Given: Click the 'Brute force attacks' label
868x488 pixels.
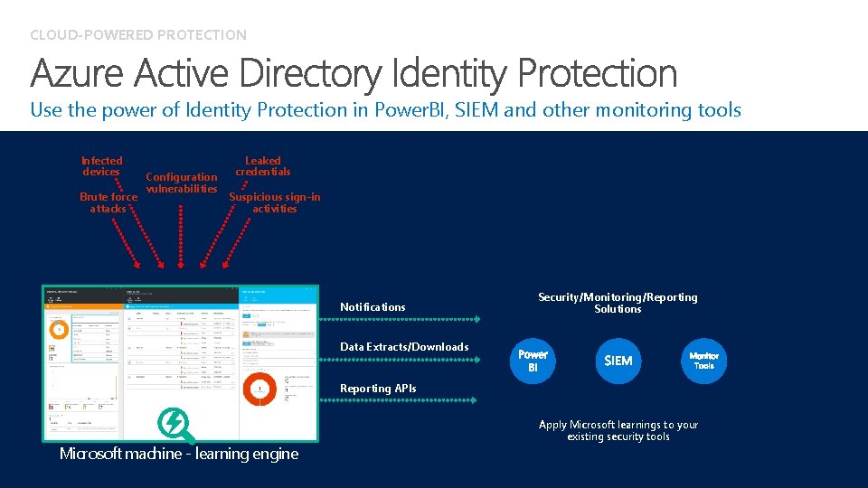Looking at the screenshot, I should (108, 202).
